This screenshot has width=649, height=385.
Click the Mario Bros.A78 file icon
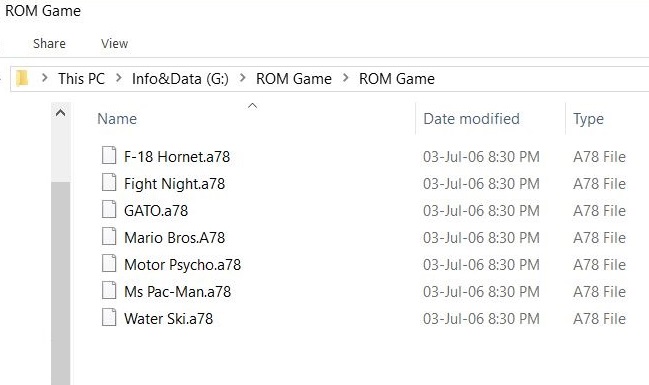pos(109,236)
